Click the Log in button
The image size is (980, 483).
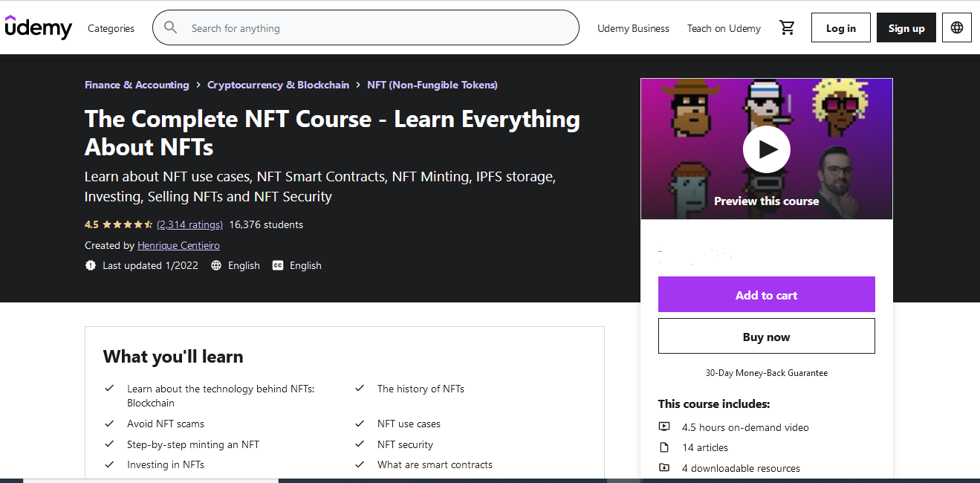pos(841,27)
